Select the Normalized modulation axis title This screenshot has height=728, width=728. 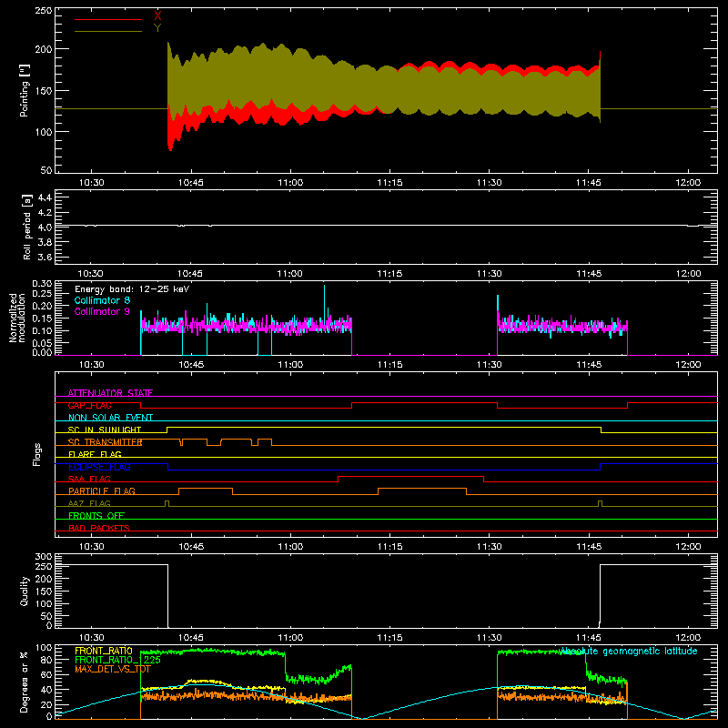[x=17, y=318]
